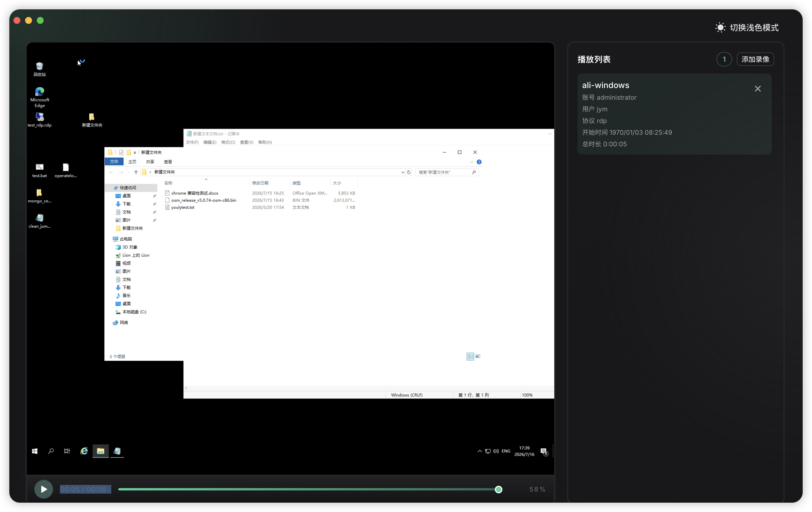
Task: Click the taskbar search magnifier icon
Action: (x=51, y=451)
